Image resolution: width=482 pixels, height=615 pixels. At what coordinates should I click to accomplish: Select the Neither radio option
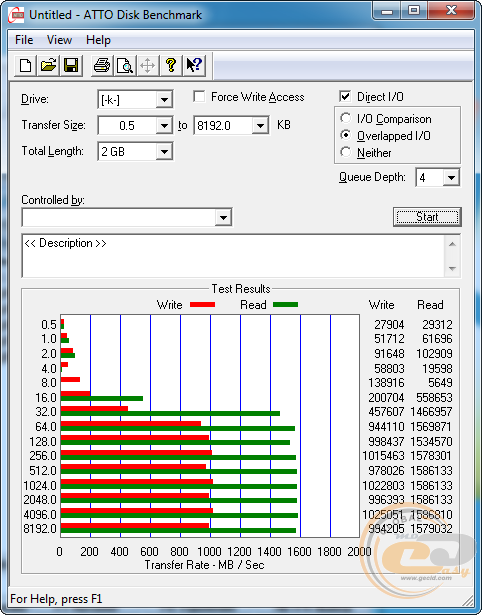(x=346, y=152)
